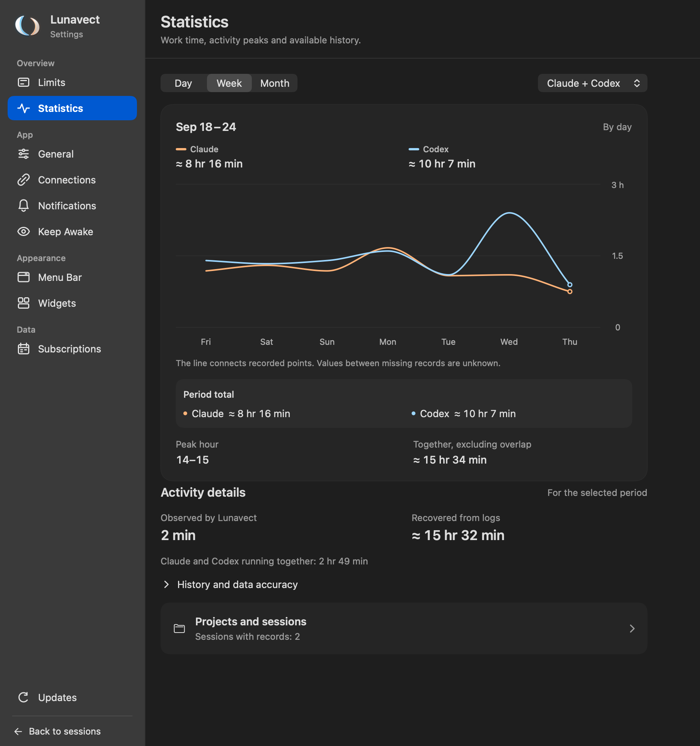Viewport: 700px width, 746px height.
Task: Open the Projects and sessions card
Action: point(404,628)
